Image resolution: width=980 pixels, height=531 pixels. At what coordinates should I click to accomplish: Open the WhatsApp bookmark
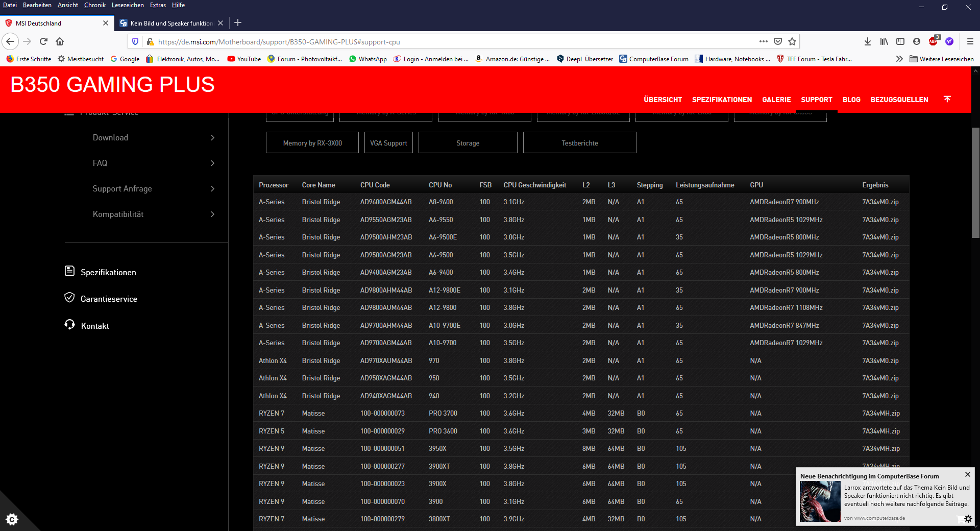(x=367, y=59)
